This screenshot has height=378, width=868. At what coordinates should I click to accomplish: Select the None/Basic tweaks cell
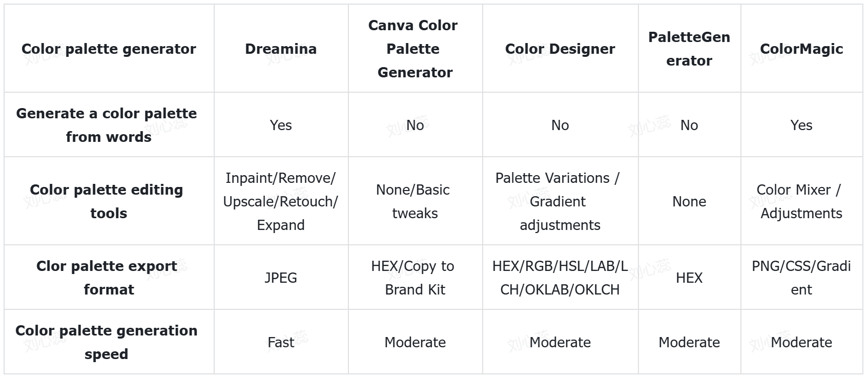pyautogui.click(x=415, y=201)
